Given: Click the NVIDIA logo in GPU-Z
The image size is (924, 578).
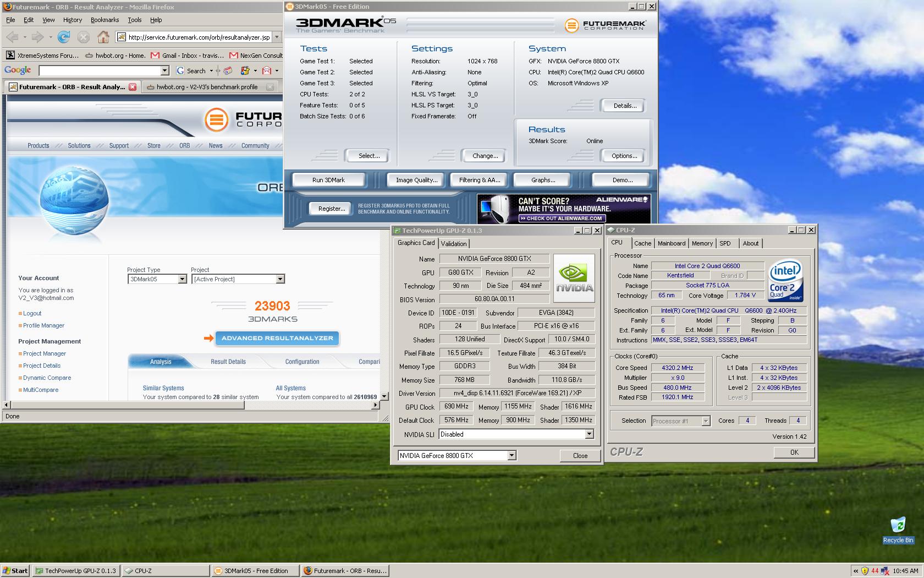Looking at the screenshot, I should point(574,278).
